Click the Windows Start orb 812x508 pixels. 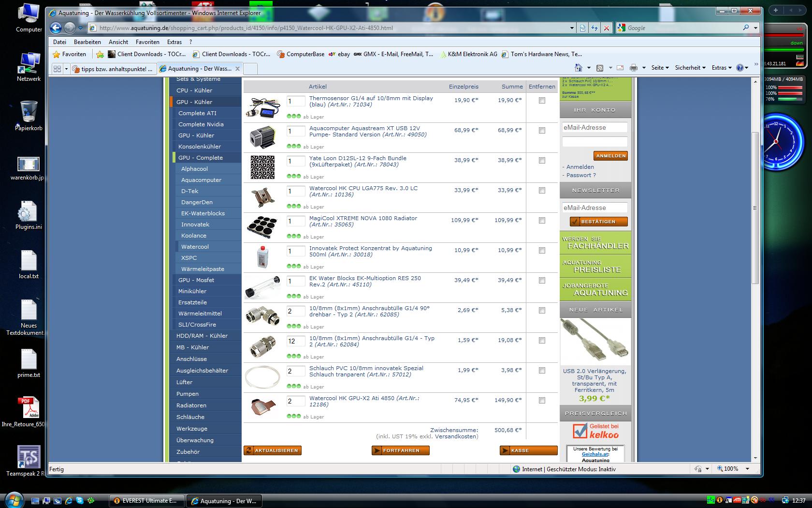(14, 500)
